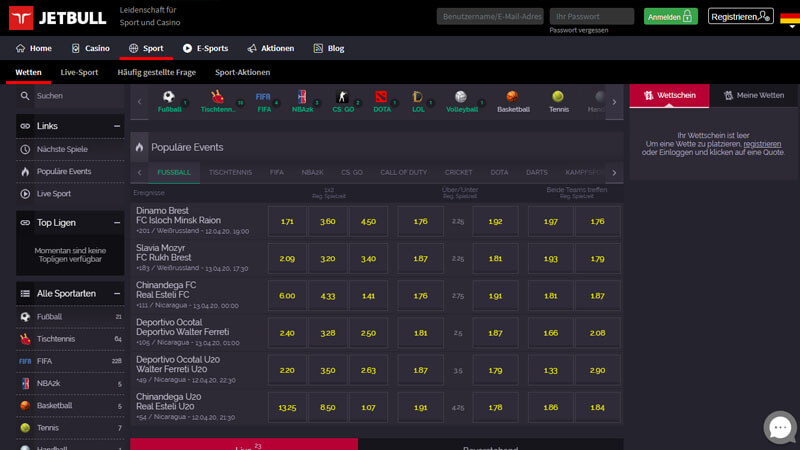Collapse the Links section
800x450 pixels.
click(117, 126)
